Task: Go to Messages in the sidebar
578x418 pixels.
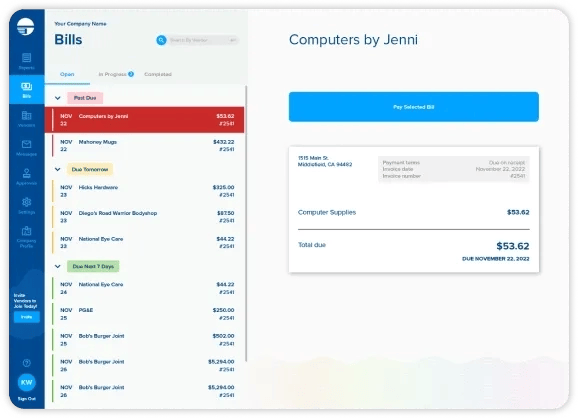Action: (x=27, y=148)
